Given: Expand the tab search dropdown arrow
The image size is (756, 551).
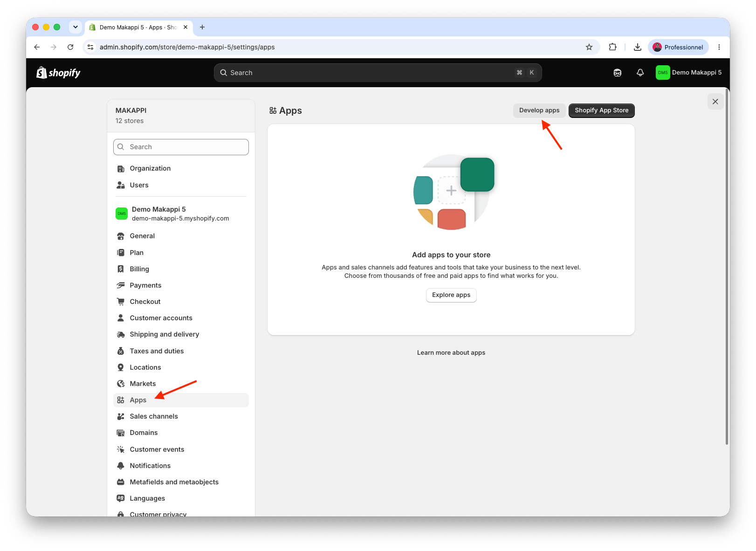Looking at the screenshot, I should pyautogui.click(x=76, y=27).
